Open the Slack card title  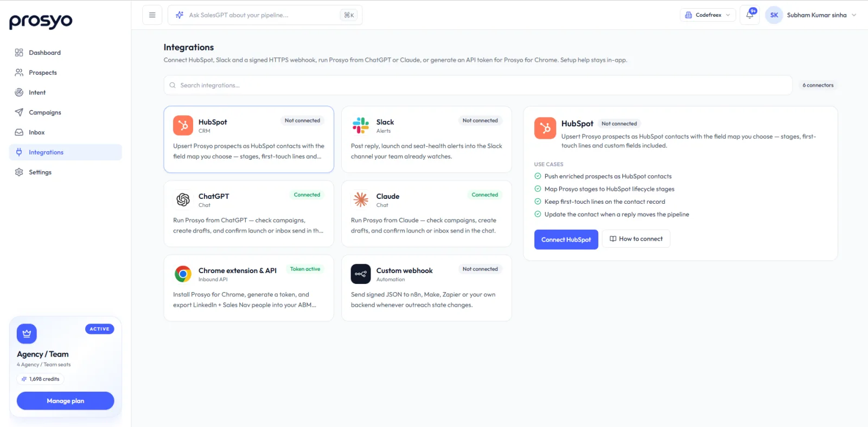point(385,122)
